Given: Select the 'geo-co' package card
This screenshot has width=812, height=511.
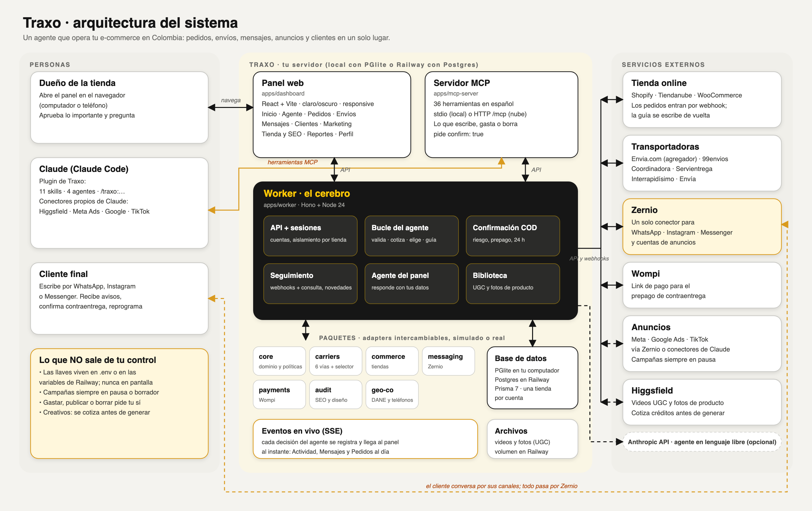Looking at the screenshot, I should click(x=392, y=394).
